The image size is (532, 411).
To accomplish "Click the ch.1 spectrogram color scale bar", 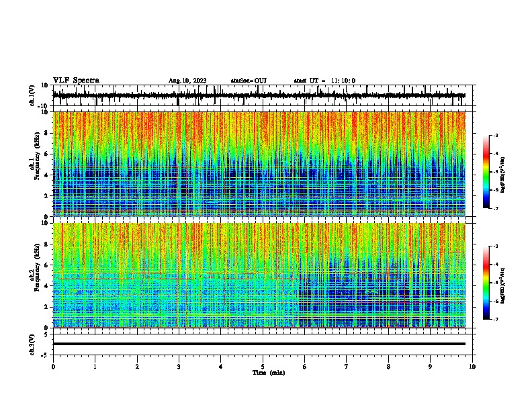I will (486, 172).
